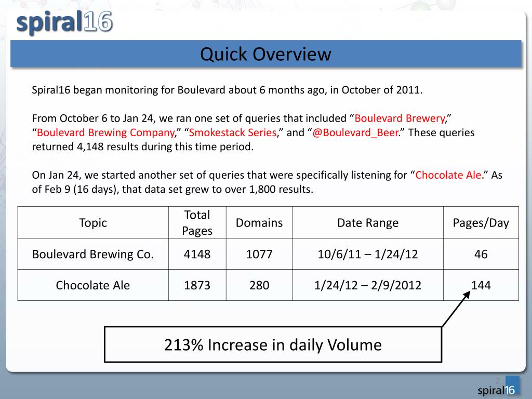Click the "10/6/11 – 1/24/12" date range cell
532x399 pixels.
click(x=368, y=254)
